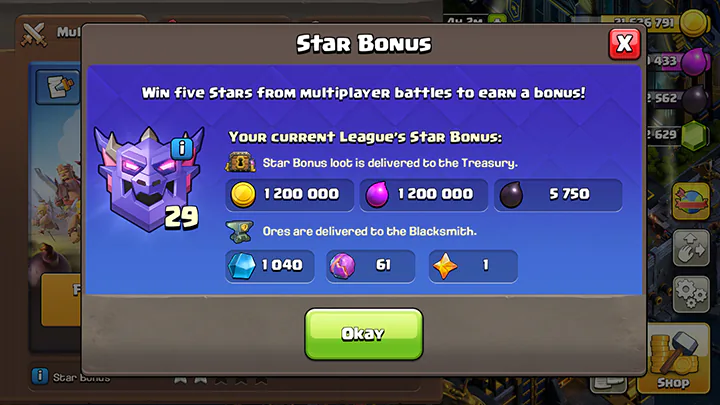Select the elixir reward 1 200 000
720x405 pixels.
pyautogui.click(x=423, y=195)
